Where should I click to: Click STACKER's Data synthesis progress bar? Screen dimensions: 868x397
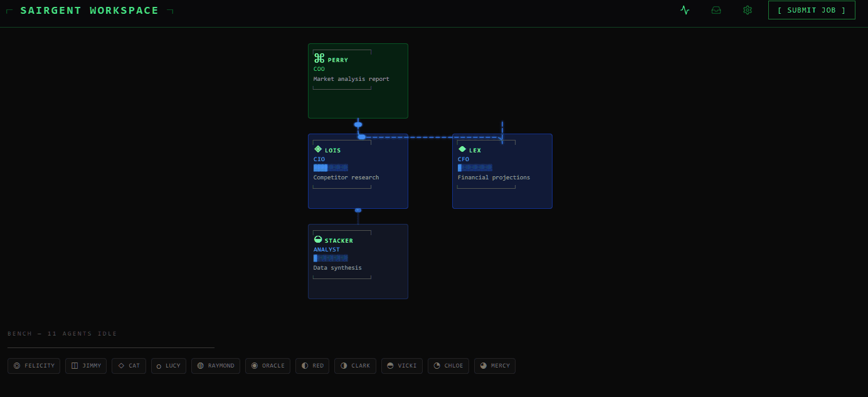331,258
